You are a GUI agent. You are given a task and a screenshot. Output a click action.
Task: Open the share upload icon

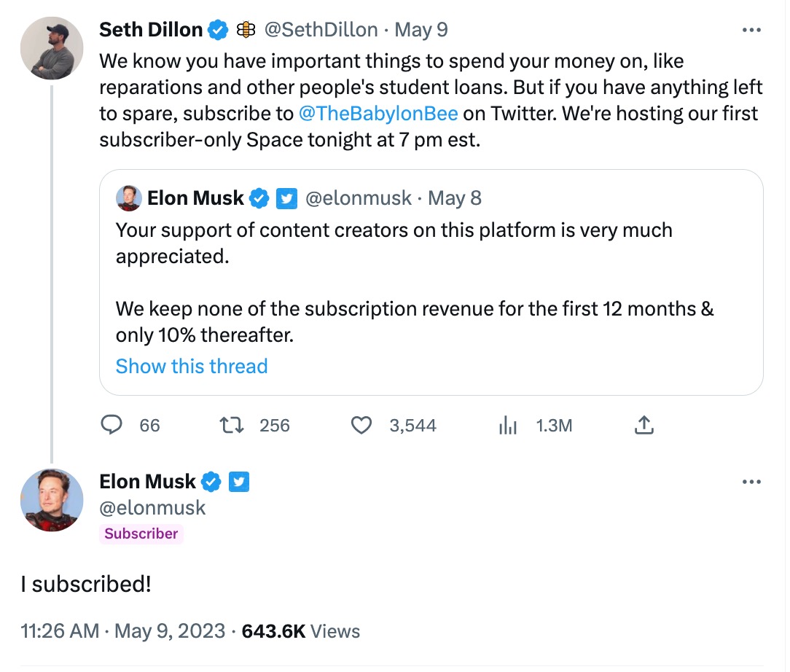644,423
